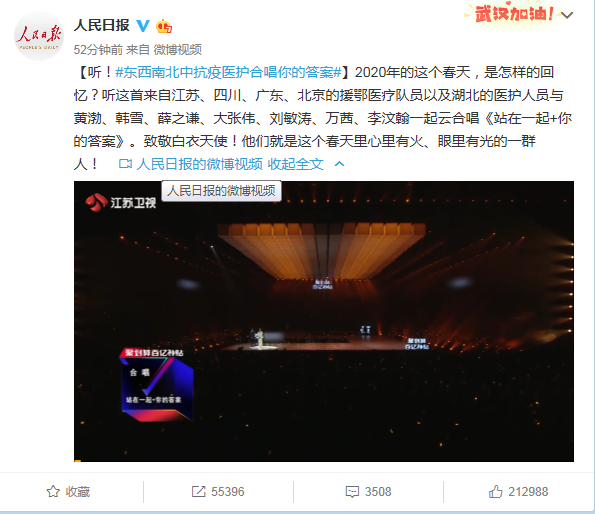The width and height of the screenshot is (595, 514).
Task: Click the star 收藏 favorite icon
Action: pos(53,492)
